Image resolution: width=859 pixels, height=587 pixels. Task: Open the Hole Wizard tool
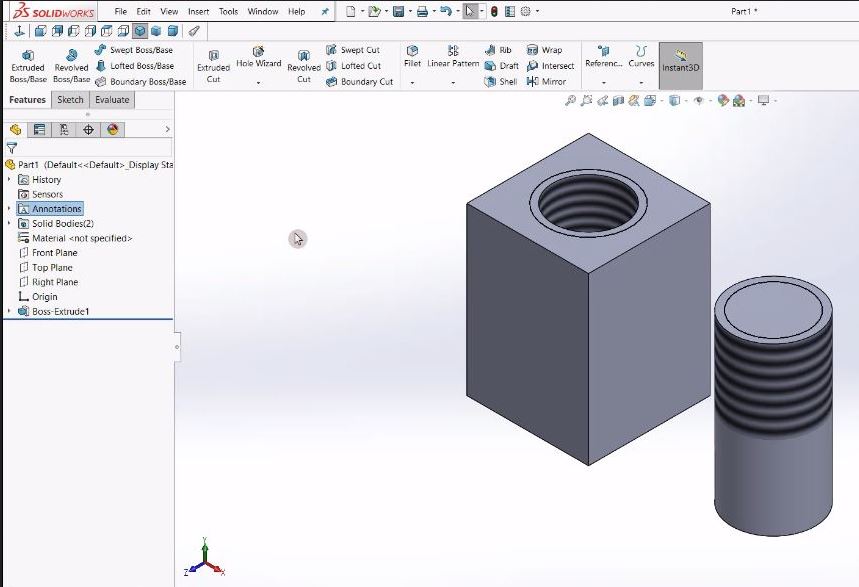pos(259,57)
